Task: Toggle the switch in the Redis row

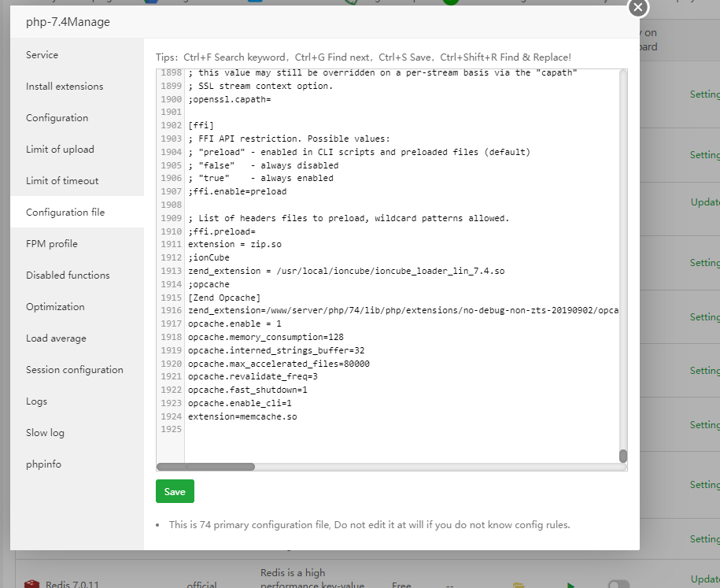Action: click(x=619, y=584)
